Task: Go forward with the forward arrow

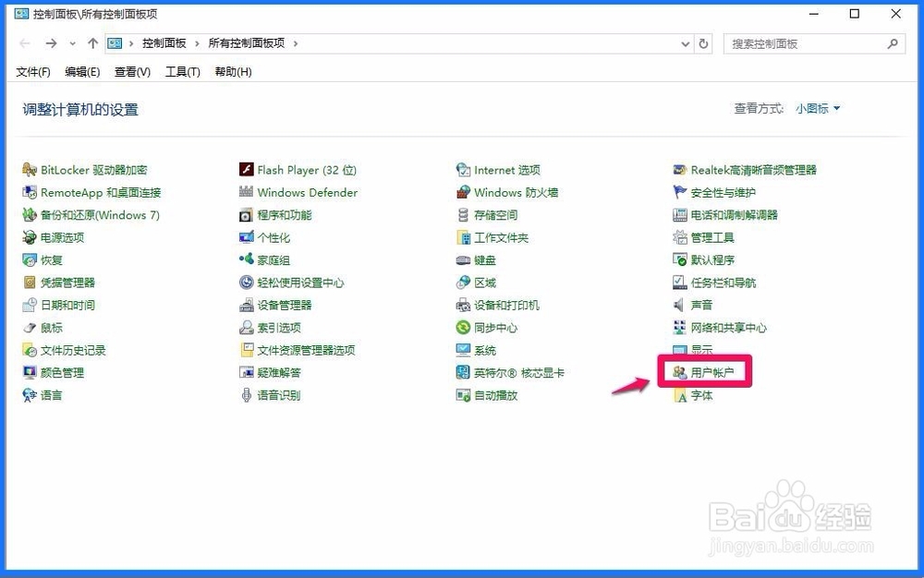Action: (51, 43)
